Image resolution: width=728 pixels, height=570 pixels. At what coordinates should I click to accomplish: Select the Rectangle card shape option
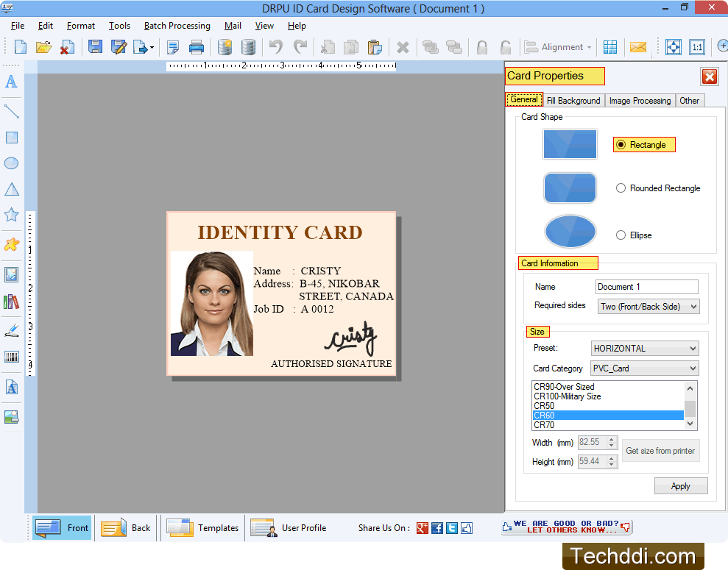[x=621, y=145]
